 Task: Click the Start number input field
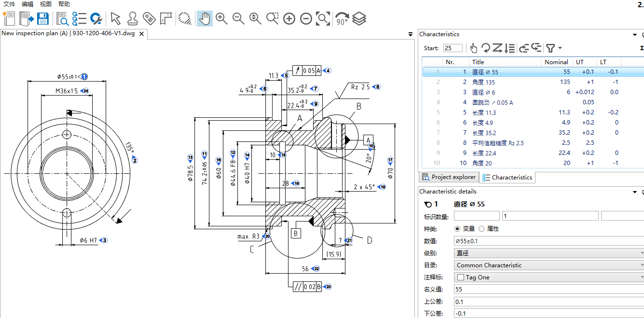pyautogui.click(x=452, y=48)
